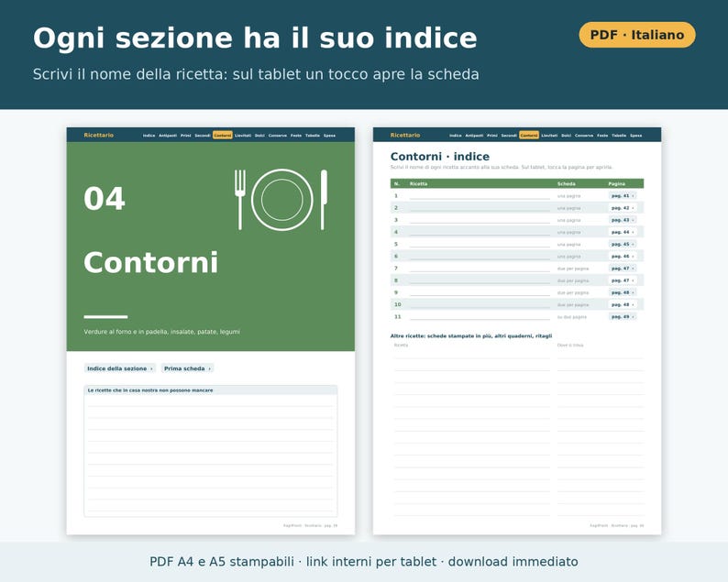Open Secondi tab on the cover page
The height and width of the screenshot is (582, 728).
coord(203,136)
